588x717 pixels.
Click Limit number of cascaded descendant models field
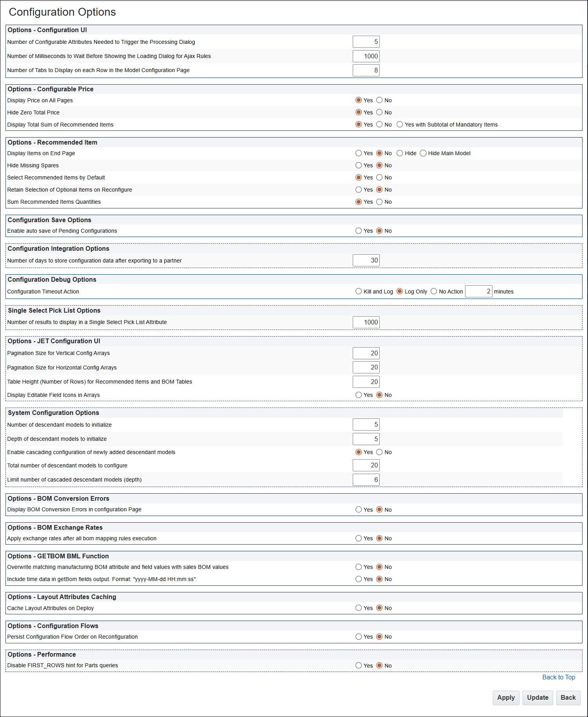click(366, 480)
